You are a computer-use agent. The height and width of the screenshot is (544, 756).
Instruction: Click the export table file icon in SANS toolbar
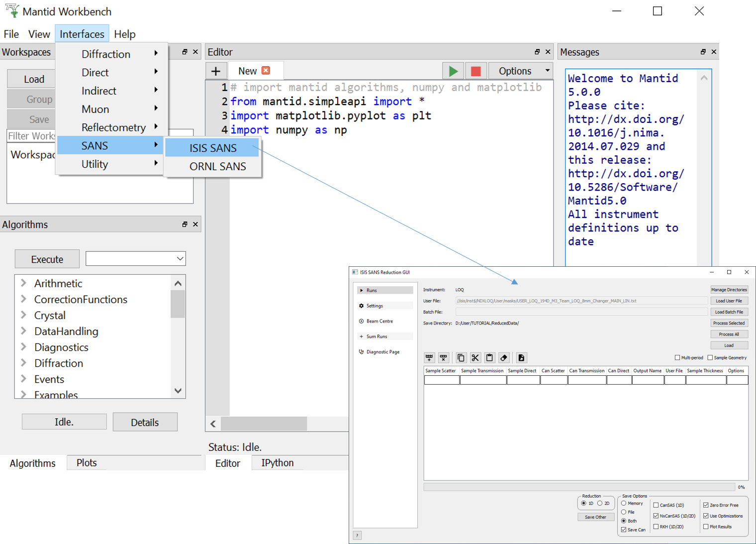click(x=521, y=357)
